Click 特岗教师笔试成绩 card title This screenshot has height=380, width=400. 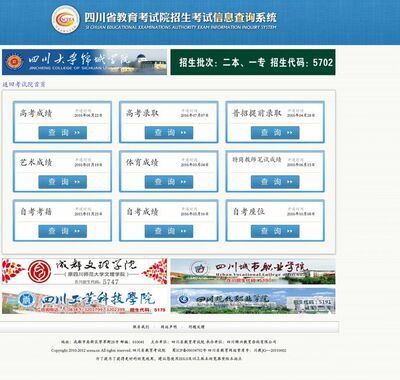point(257,160)
